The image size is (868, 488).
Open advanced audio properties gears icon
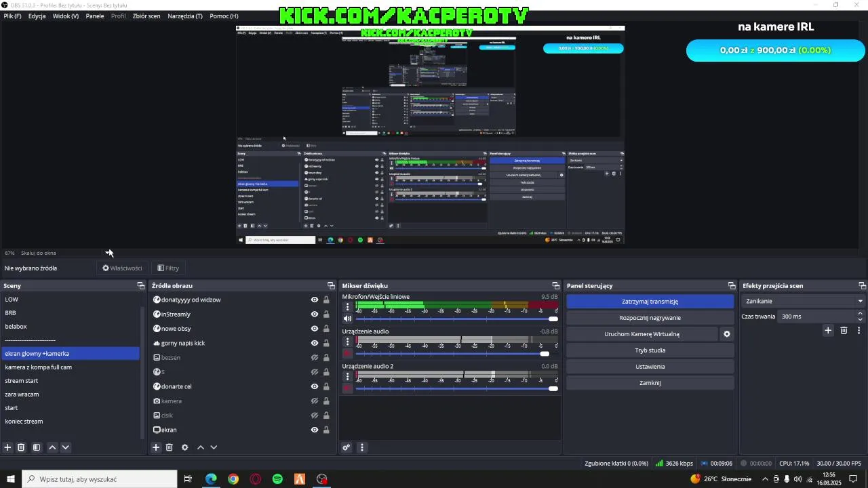347,447
